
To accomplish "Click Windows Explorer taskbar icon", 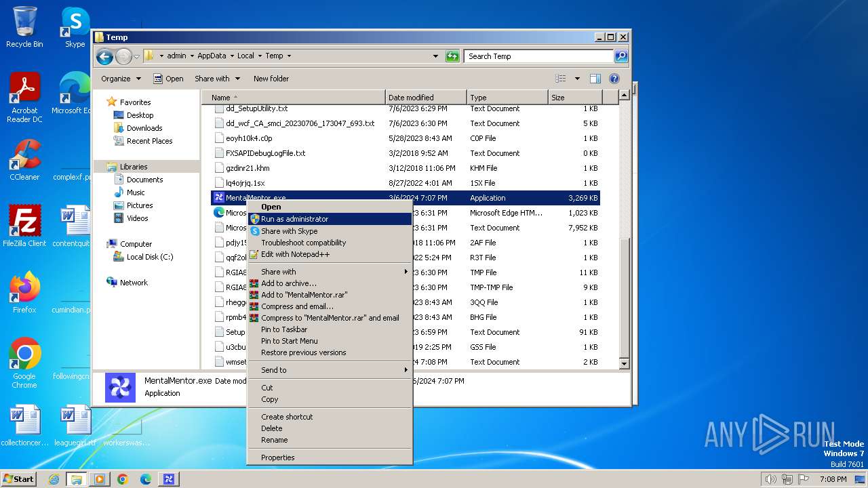I will 77,479.
